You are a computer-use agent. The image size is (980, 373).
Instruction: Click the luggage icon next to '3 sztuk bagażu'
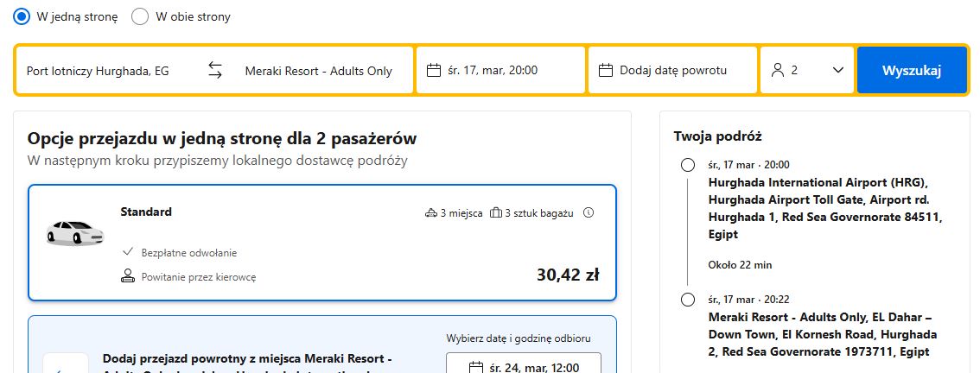(496, 213)
